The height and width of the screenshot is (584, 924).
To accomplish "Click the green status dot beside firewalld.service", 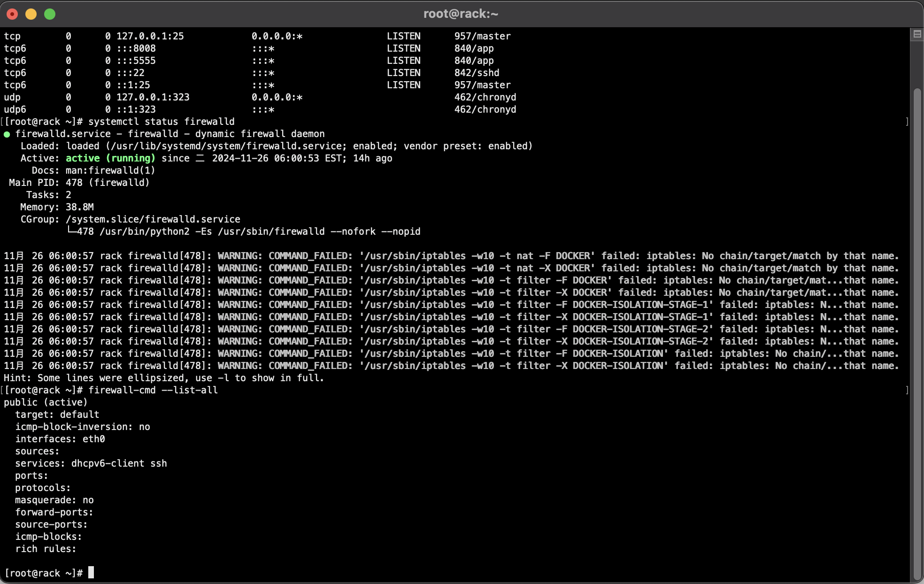I will coord(7,134).
